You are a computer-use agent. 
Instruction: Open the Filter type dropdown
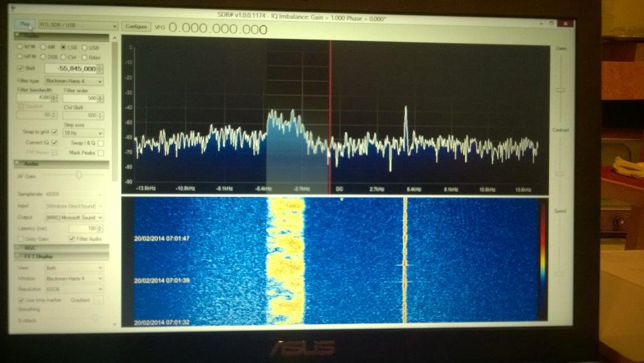coord(74,81)
